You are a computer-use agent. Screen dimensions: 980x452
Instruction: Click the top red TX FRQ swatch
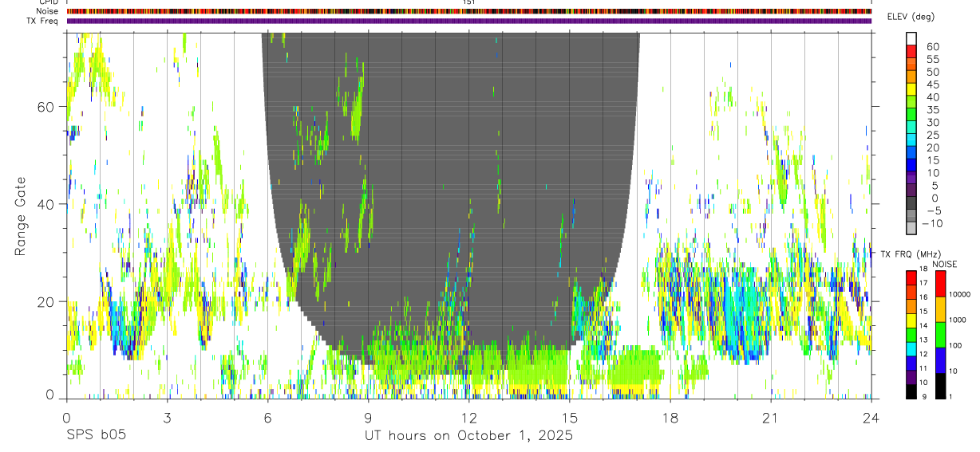[x=911, y=278]
